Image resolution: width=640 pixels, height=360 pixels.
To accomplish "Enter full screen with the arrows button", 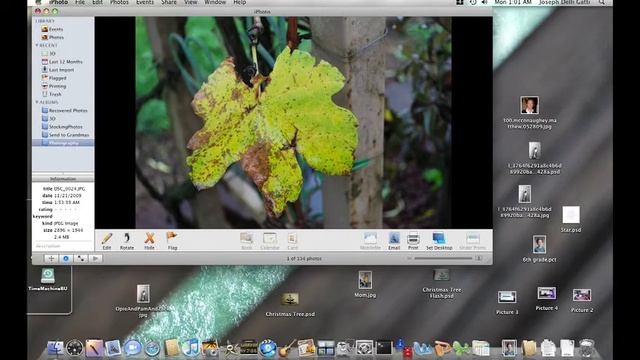I will coord(81,258).
